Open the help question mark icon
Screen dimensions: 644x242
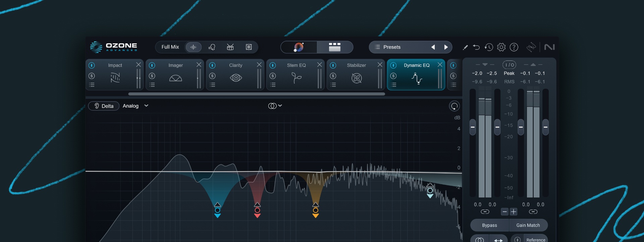(514, 47)
